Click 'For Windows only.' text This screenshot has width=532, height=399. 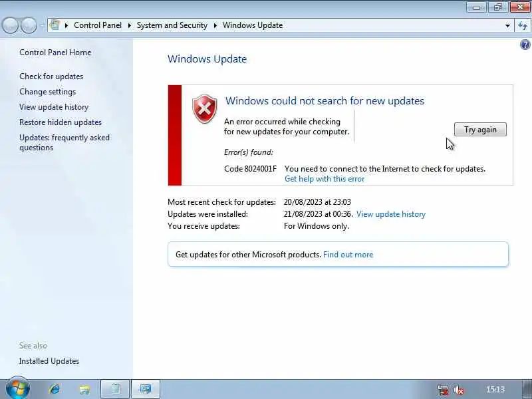click(x=317, y=226)
